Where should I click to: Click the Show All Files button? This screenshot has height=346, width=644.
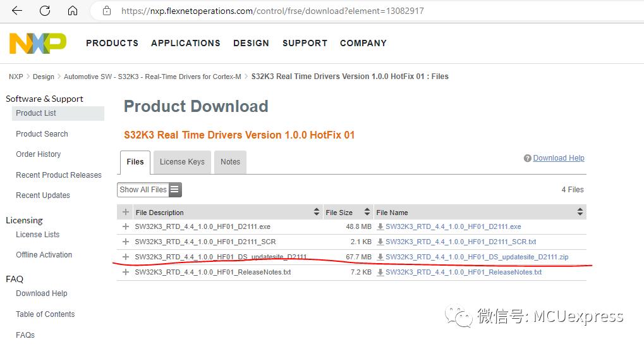tap(149, 189)
